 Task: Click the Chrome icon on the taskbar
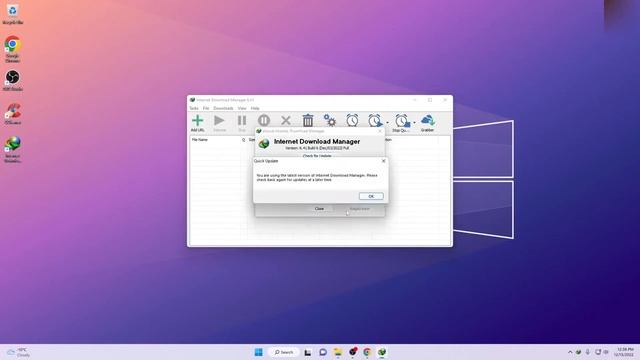coord(367,352)
